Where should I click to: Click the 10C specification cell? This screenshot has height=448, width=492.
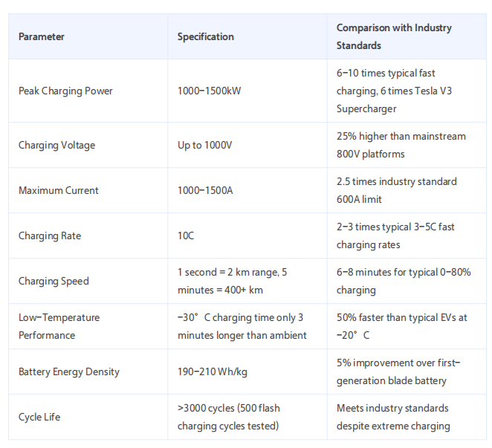pyautogui.click(x=186, y=236)
